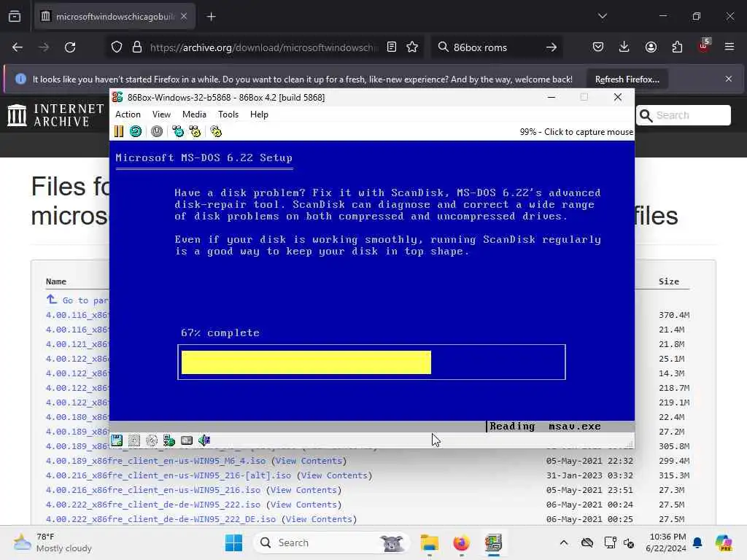The height and width of the screenshot is (560, 747).
Task: View Contents of WIN95_216.iso
Action: [304, 490]
